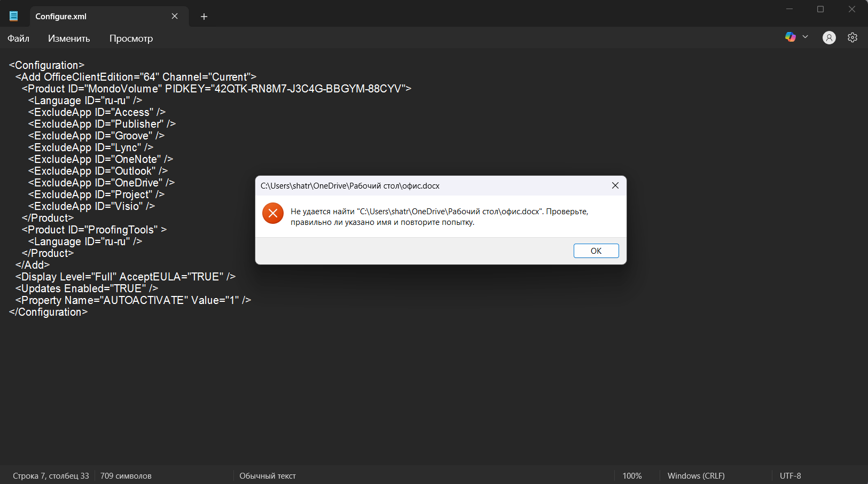Open Notepad settings gear
The image size is (868, 484).
click(x=853, y=37)
